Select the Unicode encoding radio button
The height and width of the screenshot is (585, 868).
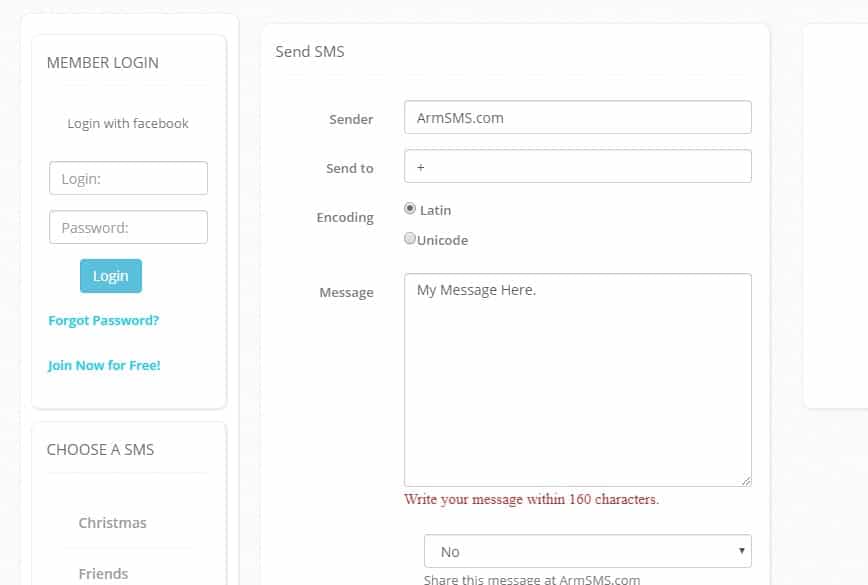[x=410, y=239]
